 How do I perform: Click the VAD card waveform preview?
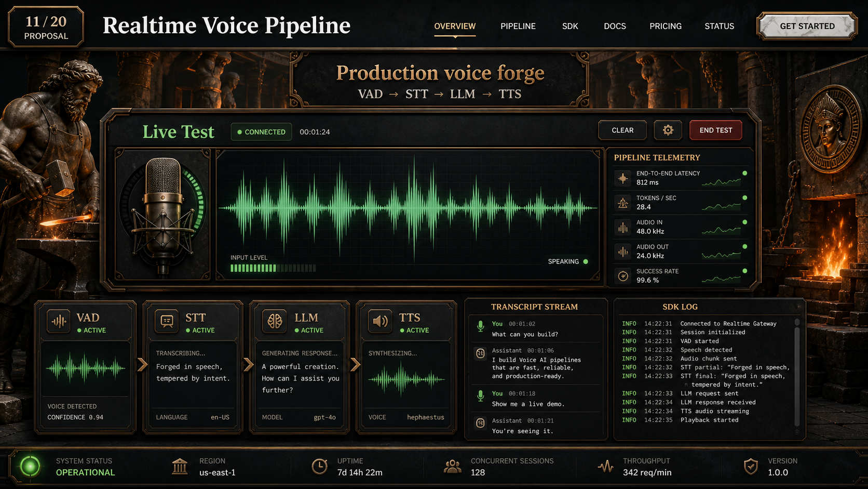click(85, 368)
